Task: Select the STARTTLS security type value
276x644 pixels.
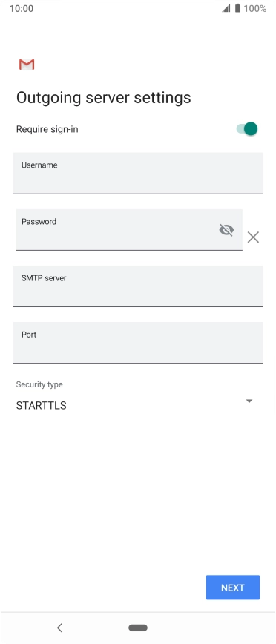Action: click(x=41, y=405)
